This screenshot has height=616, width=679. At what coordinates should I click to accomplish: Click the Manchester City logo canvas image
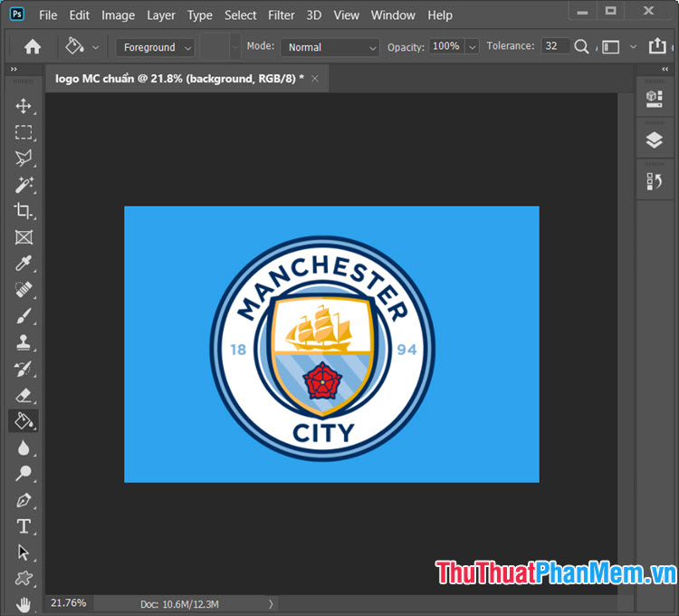tap(331, 344)
